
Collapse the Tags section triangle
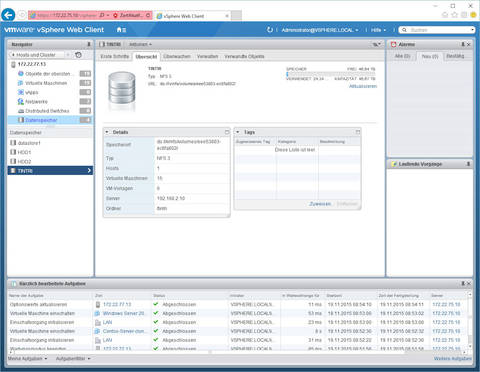coord(238,132)
